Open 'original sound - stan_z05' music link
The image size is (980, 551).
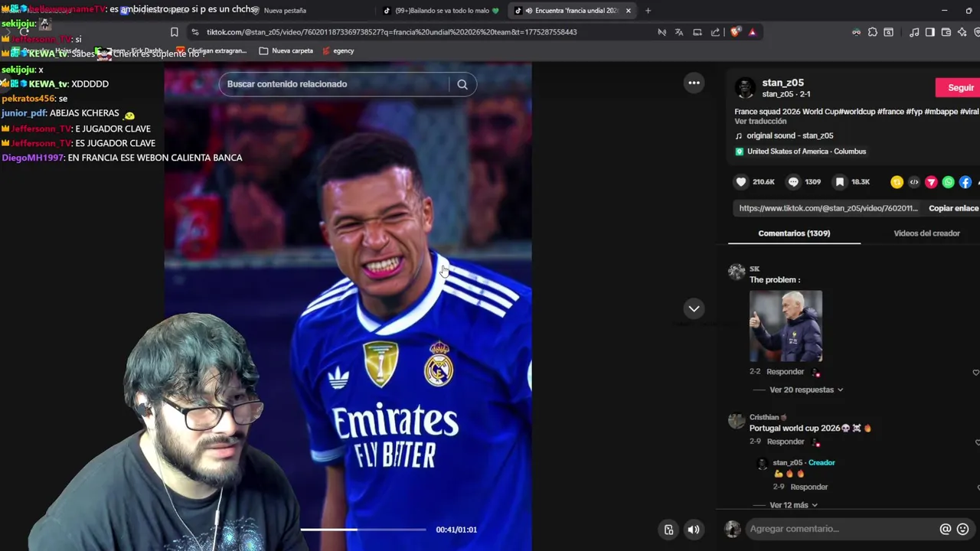[789, 135]
